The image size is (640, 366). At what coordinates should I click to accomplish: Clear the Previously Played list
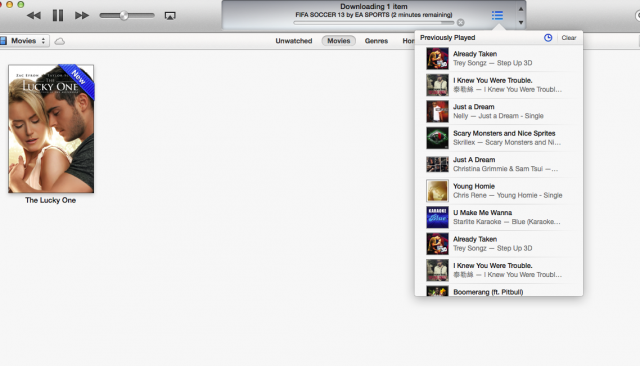pos(569,38)
